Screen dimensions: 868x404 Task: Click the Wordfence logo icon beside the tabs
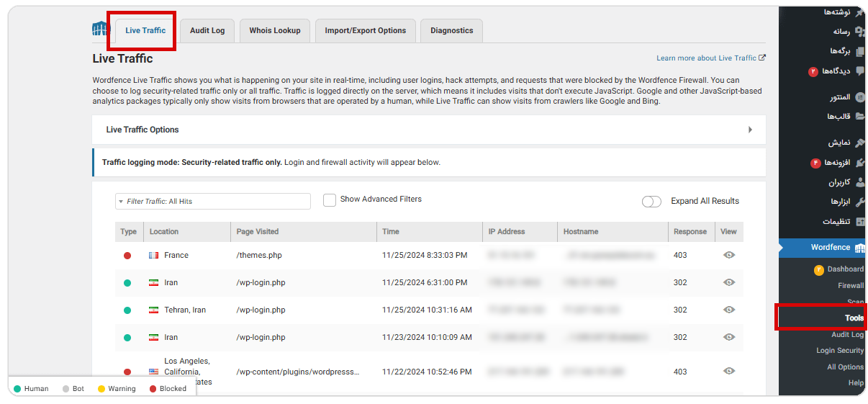99,30
